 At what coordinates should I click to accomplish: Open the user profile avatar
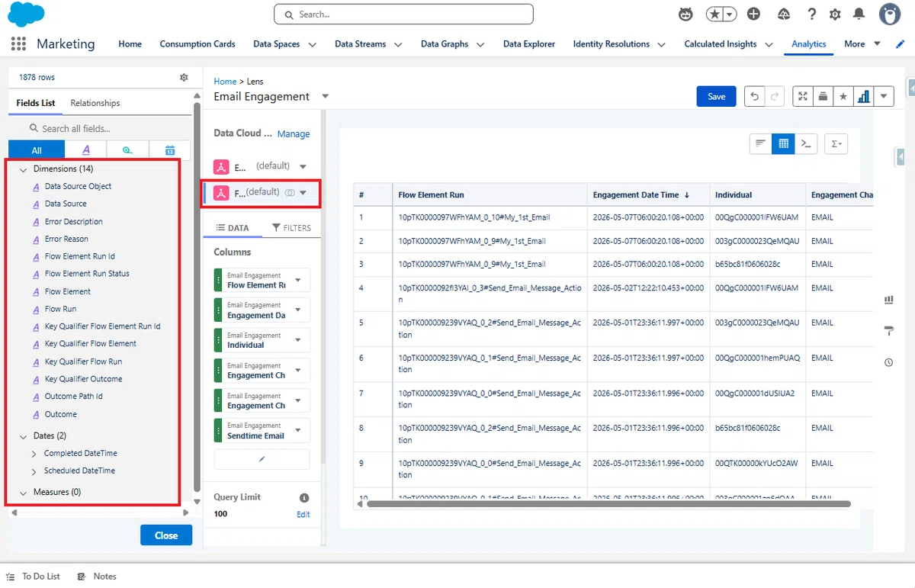(x=889, y=14)
